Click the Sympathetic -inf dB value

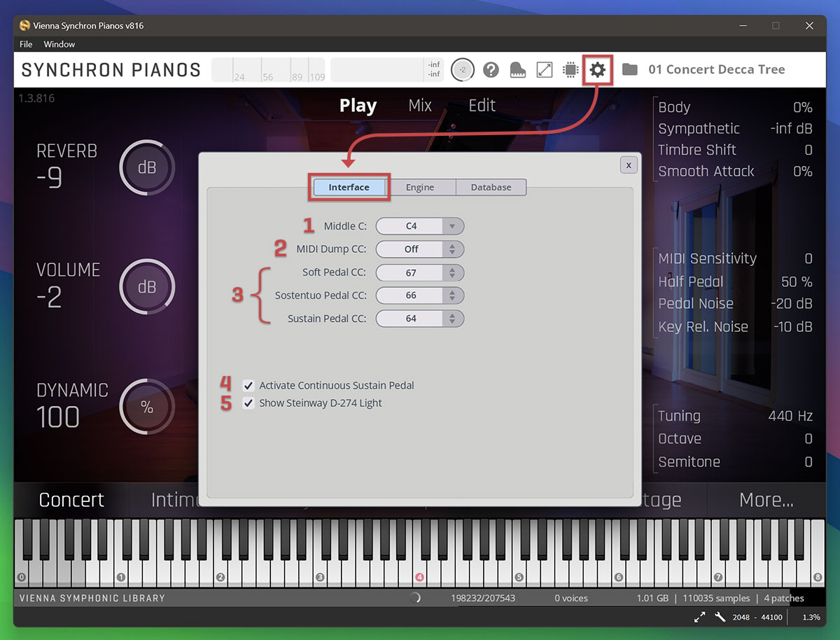coord(792,129)
